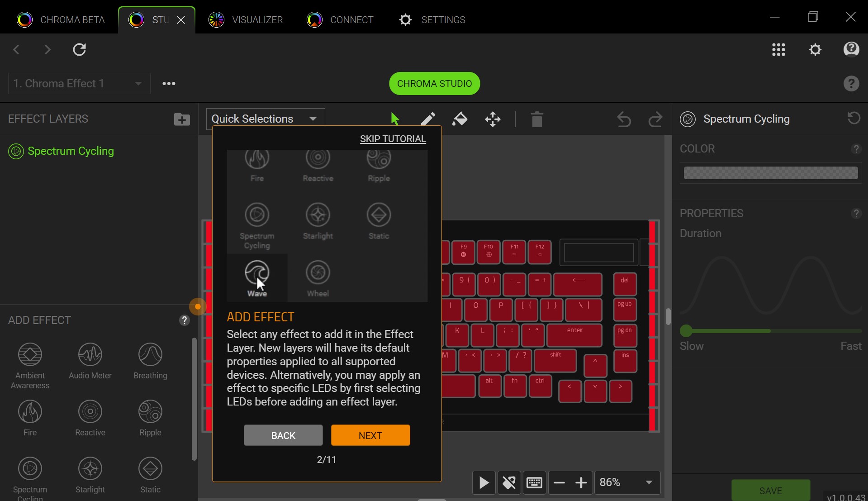Advance to the next tutorial step
Screen dimensions: 868x501
point(370,435)
